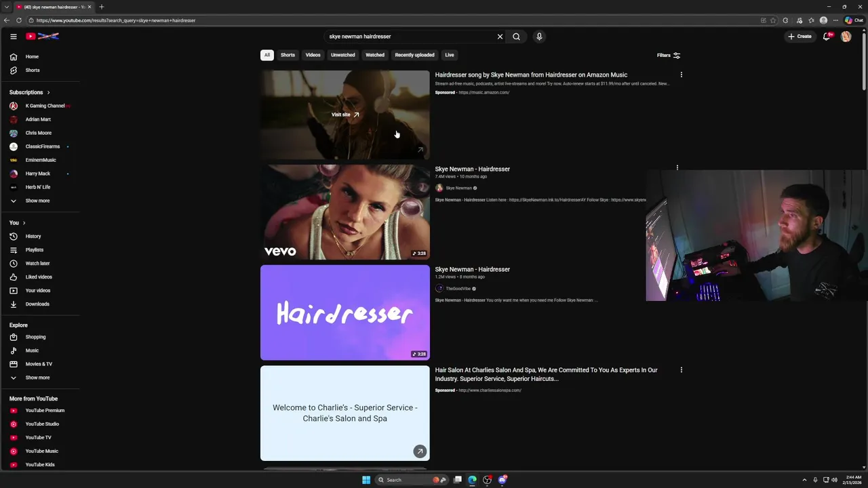Open EminemMusic subscription
The height and width of the screenshot is (488, 868).
pyautogui.click(x=41, y=160)
